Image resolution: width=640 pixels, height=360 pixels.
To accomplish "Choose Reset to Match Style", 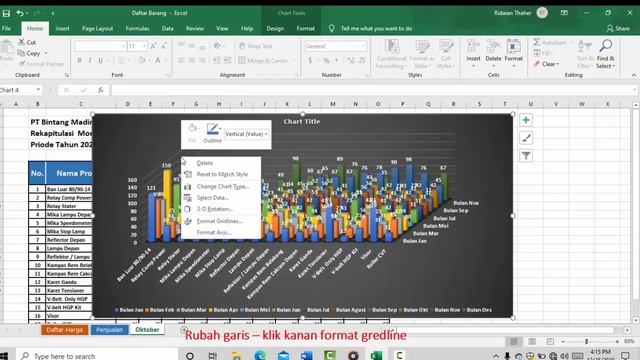I will click(x=221, y=174).
